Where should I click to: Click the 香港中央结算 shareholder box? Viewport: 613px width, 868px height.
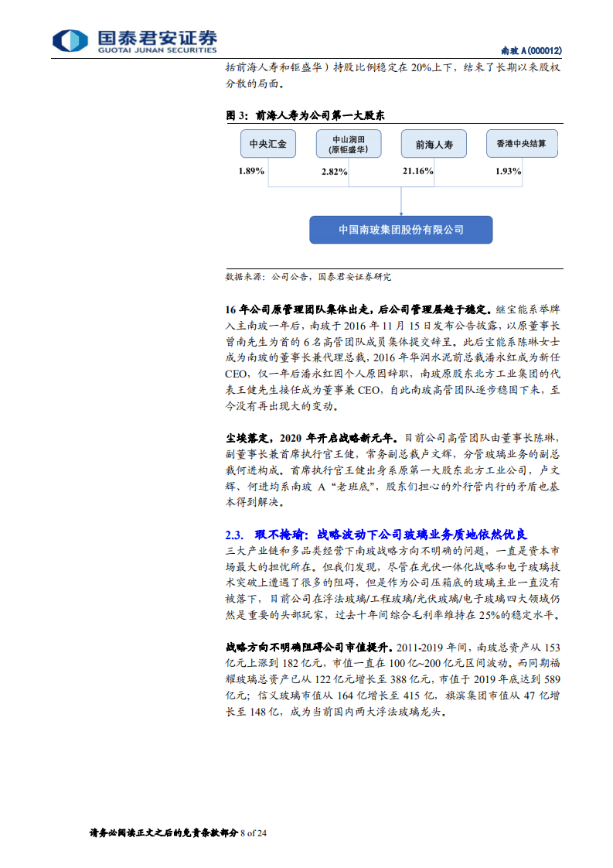521,143
